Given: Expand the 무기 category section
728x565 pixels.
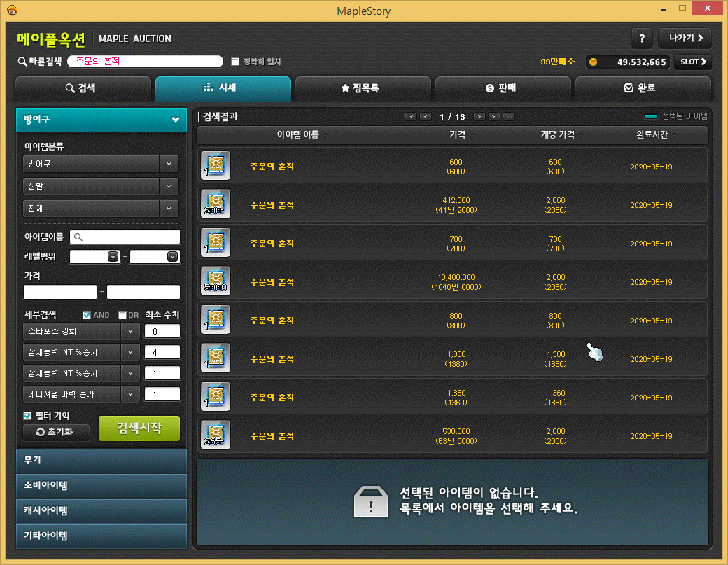Looking at the screenshot, I should (101, 461).
